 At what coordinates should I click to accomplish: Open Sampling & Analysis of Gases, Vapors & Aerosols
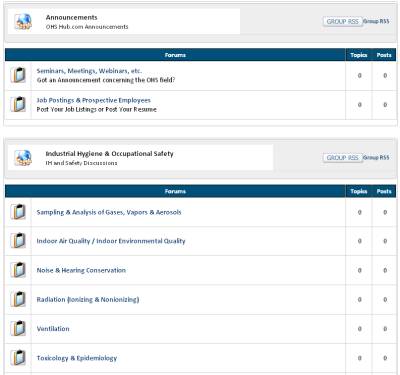coord(109,212)
